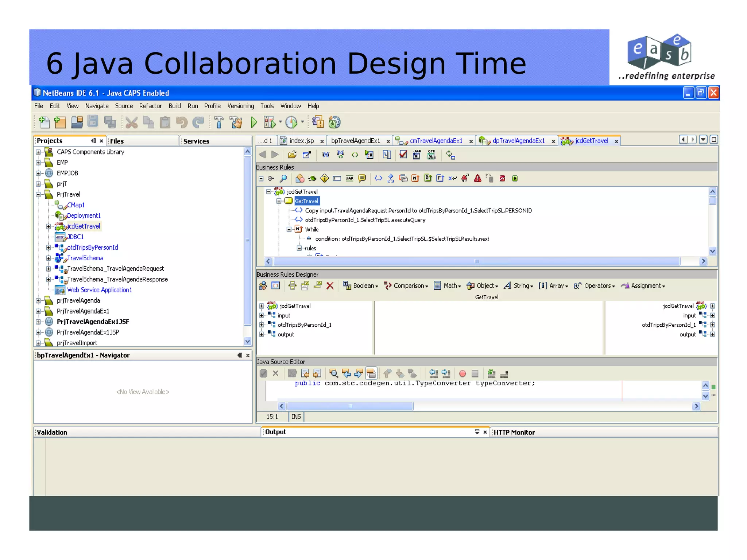Screen dimensions: 747x560
Task: Click the INS status bar indicator
Action: [x=296, y=417]
